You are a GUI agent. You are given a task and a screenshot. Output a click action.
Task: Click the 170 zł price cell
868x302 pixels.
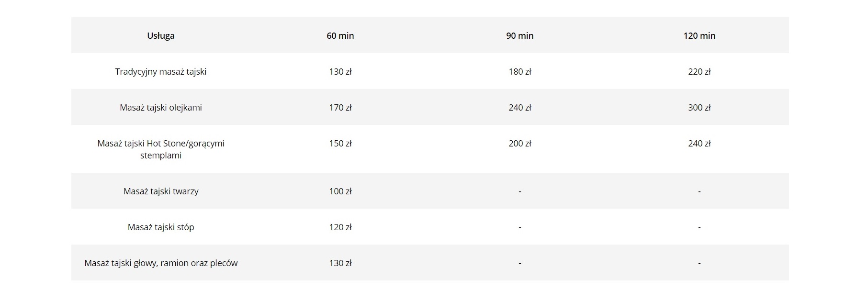coord(340,108)
